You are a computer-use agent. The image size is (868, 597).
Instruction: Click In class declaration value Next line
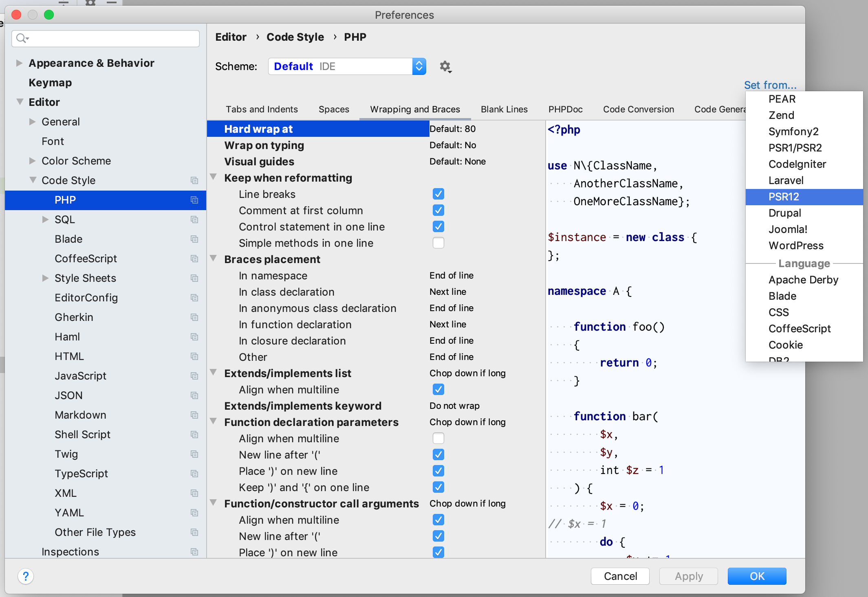click(447, 292)
